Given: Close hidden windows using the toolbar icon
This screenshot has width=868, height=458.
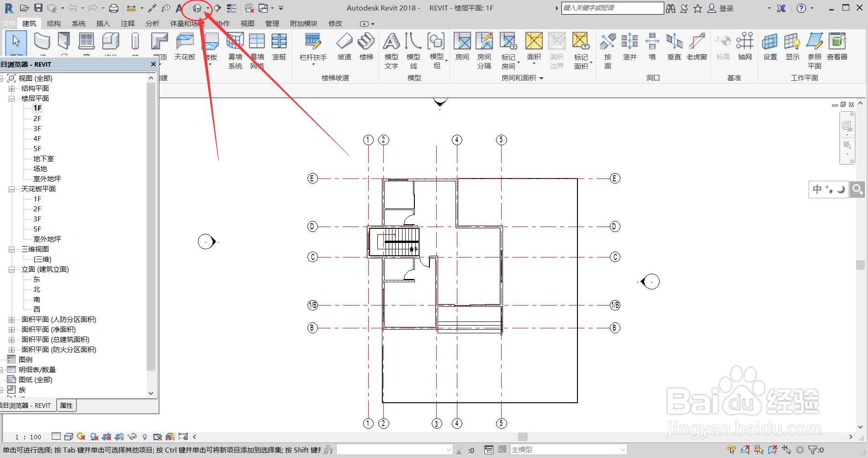Looking at the screenshot, I should coord(249,8).
